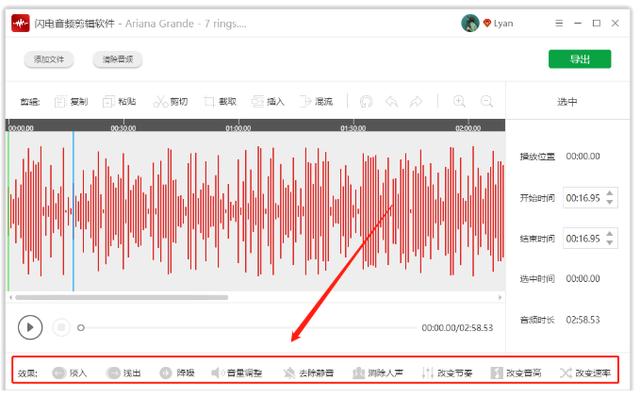The height and width of the screenshot is (398, 640).
Task: Click the 添加文件 add file button
Action: coord(49,59)
